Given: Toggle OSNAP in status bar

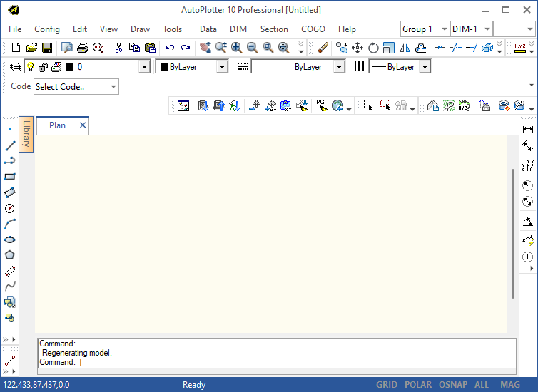Looking at the screenshot, I should (453, 385).
